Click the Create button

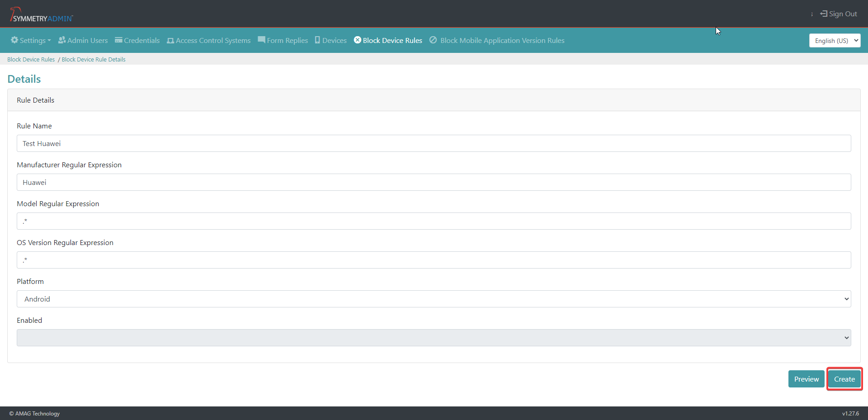(x=844, y=379)
